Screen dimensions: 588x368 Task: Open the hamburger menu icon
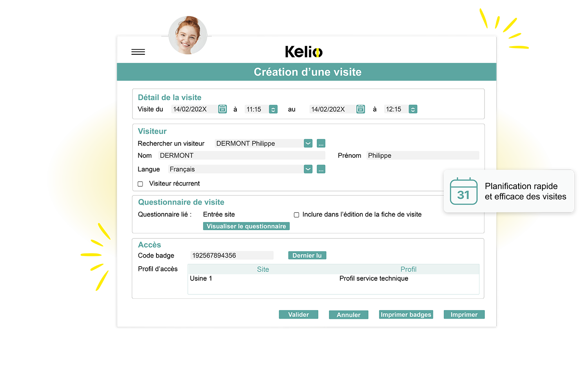pos(138,52)
